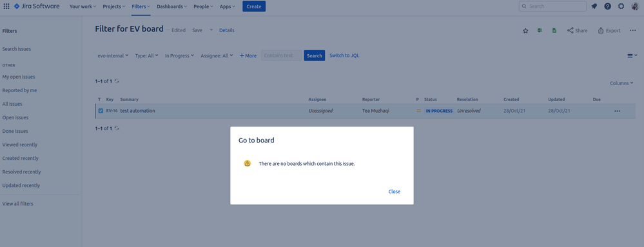Select All issues filter

pyautogui.click(x=12, y=104)
